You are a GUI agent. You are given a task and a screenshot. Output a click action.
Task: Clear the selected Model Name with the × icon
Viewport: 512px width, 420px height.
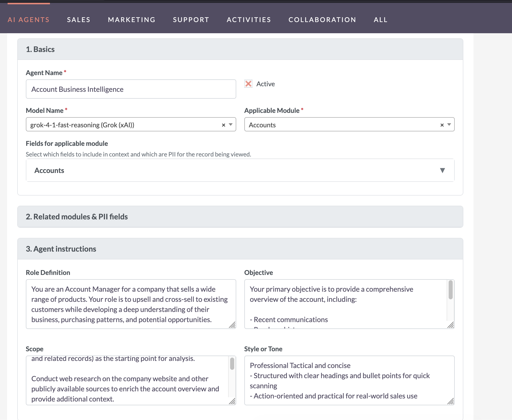click(224, 125)
